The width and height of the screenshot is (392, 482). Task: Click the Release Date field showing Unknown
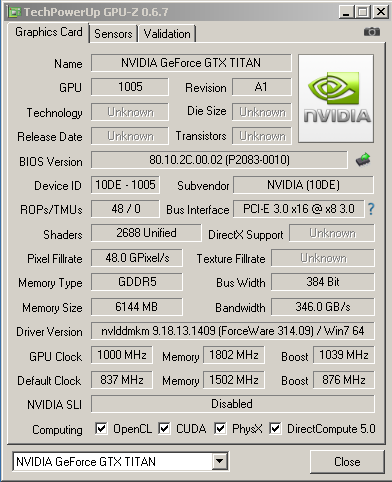(x=130, y=136)
